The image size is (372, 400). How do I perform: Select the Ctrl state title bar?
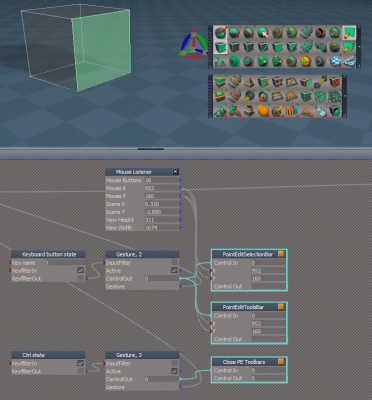[x=49, y=355]
